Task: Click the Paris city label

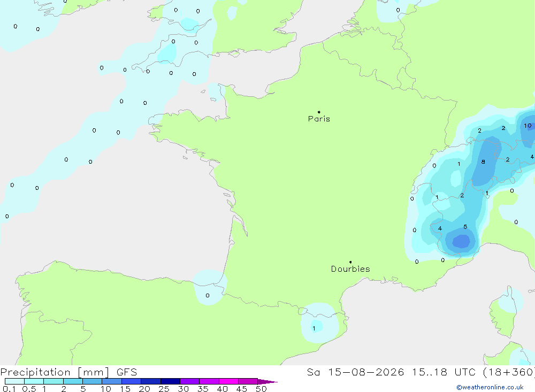Action: [x=319, y=119]
